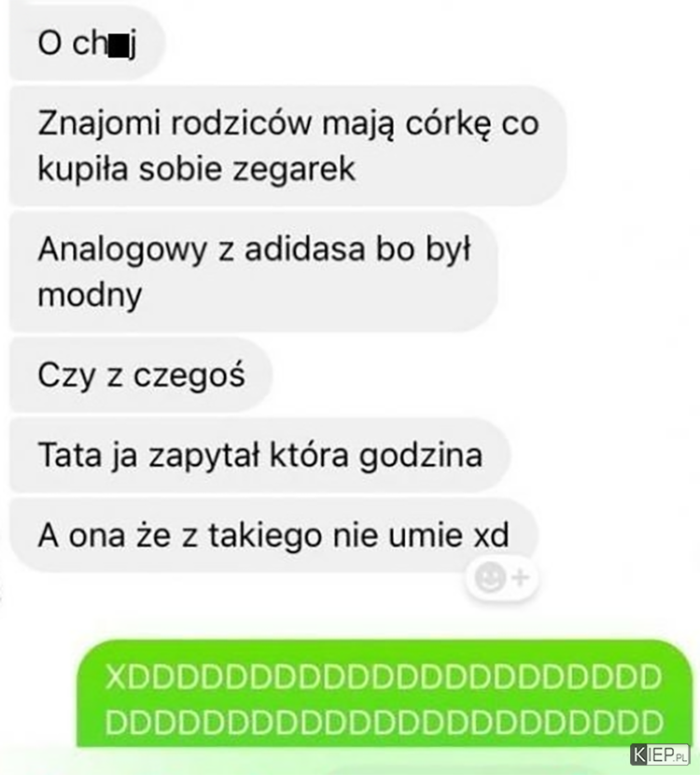This screenshot has height=775, width=700.
Task: Click the word "Tata" in the fifth message
Action: click(70, 454)
